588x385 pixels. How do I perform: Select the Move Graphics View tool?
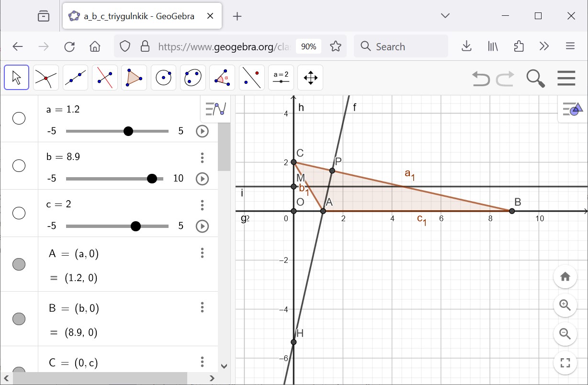point(310,78)
